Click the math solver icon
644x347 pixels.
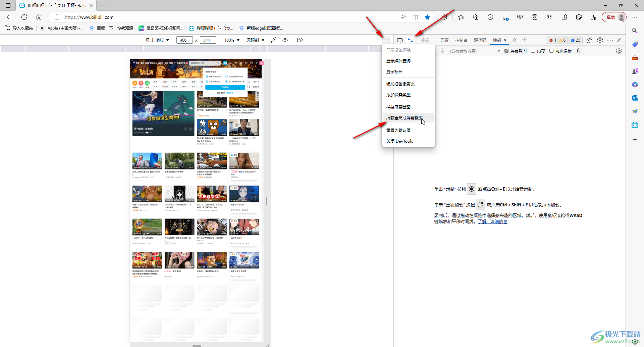[x=535, y=17]
